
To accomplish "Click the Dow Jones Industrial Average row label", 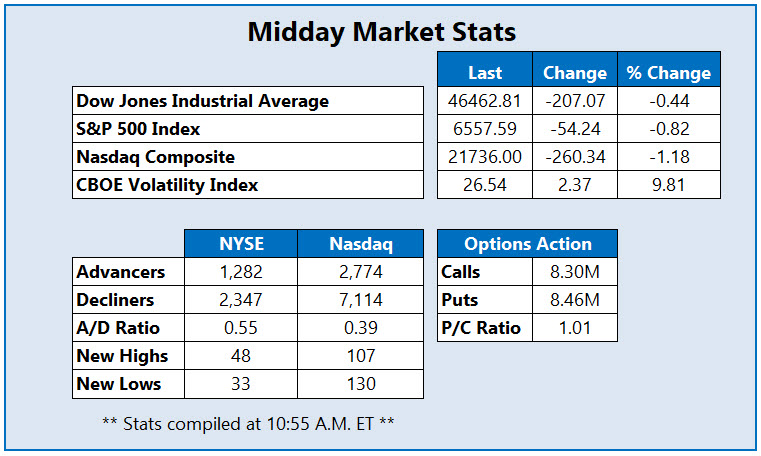I will pyautogui.click(x=203, y=101).
